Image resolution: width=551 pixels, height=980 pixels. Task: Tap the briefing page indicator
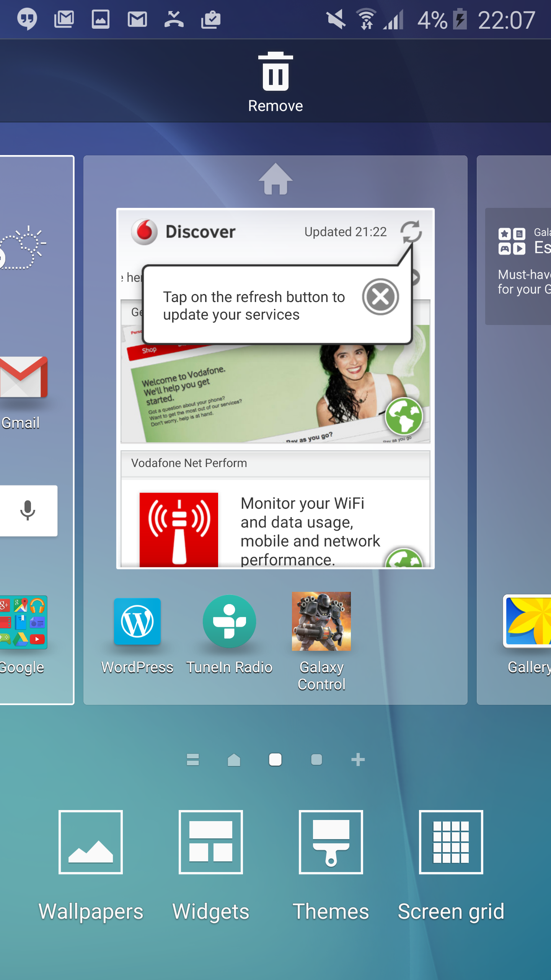tap(193, 759)
